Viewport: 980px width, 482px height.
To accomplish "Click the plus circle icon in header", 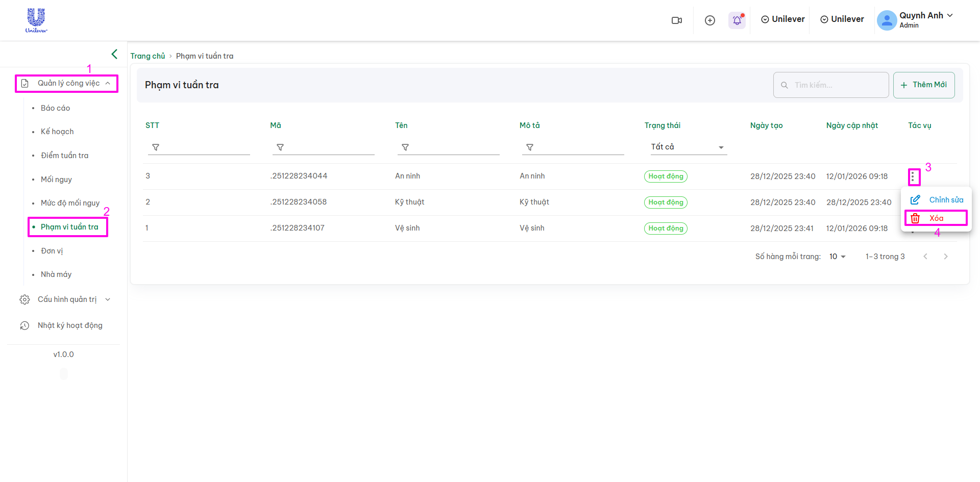I will coord(709,20).
